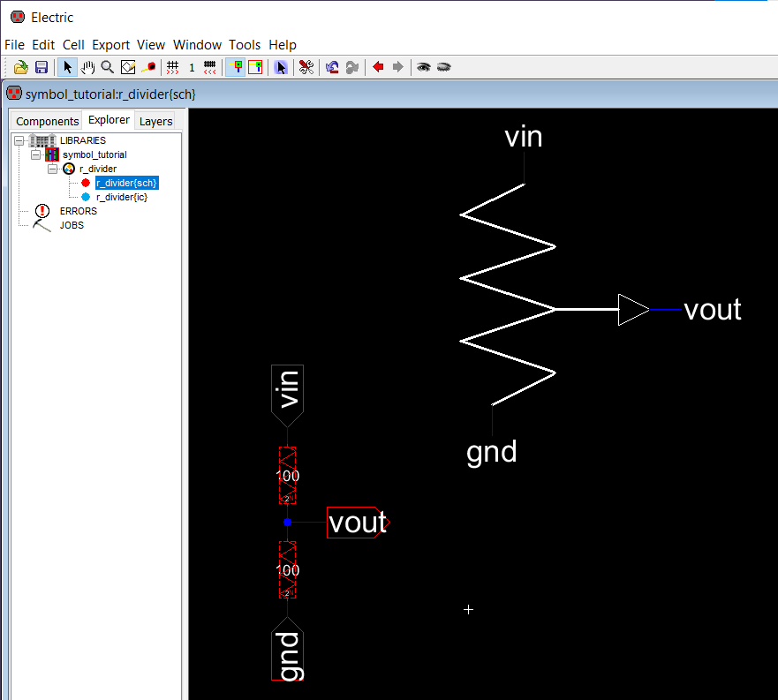Save the library with the floppy disk icon
The width and height of the screenshot is (778, 700).
(42, 67)
